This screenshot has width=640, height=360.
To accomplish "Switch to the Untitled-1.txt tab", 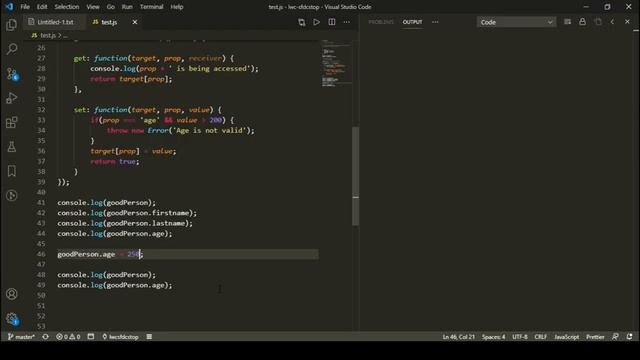I will (55, 22).
